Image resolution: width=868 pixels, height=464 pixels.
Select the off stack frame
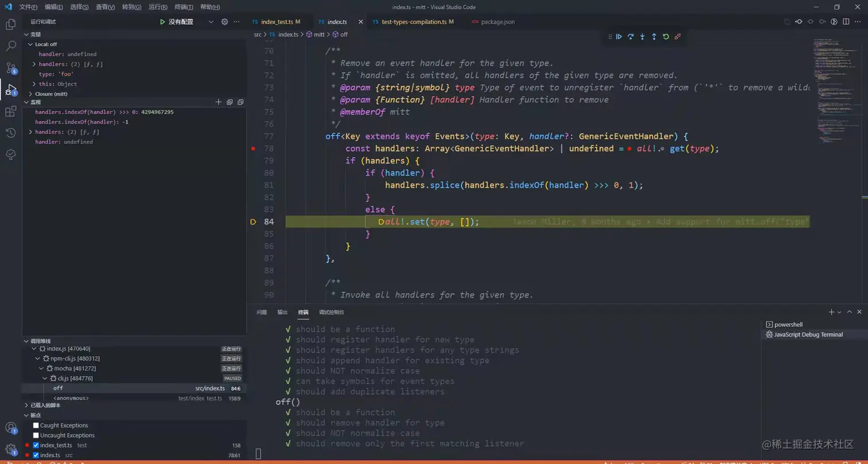134,388
